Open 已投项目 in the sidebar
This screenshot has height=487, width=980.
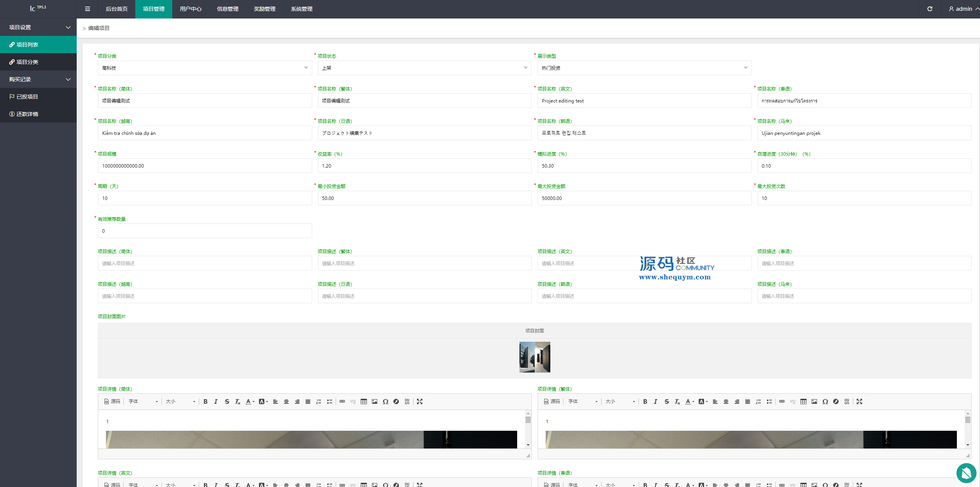[39, 97]
